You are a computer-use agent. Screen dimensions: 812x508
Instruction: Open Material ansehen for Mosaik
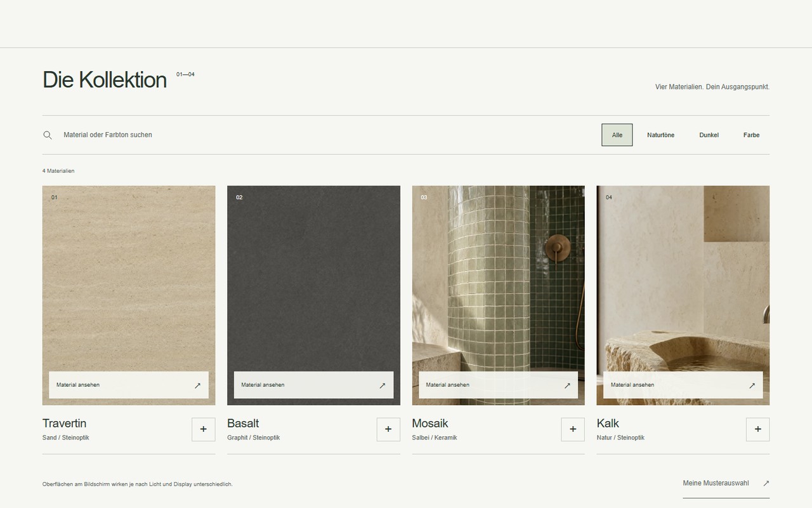click(x=498, y=385)
